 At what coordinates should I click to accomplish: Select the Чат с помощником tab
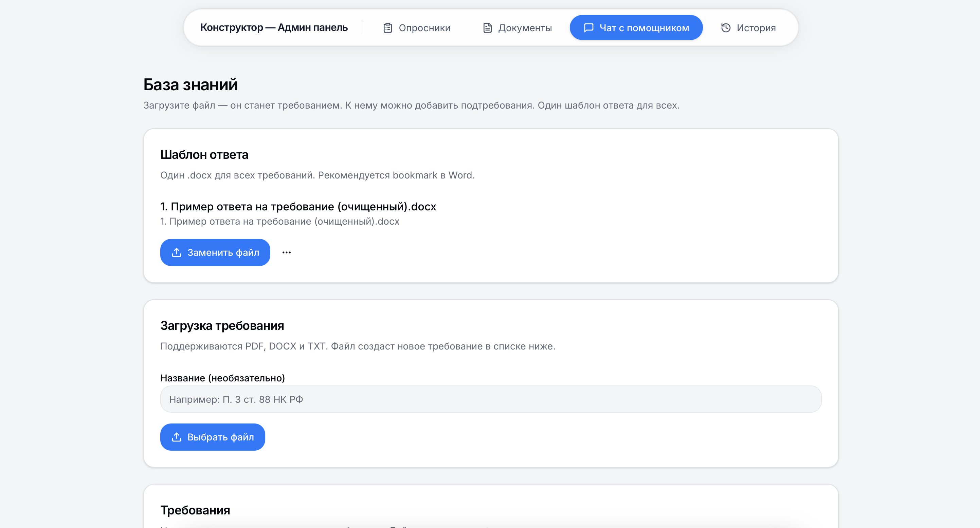(636, 28)
